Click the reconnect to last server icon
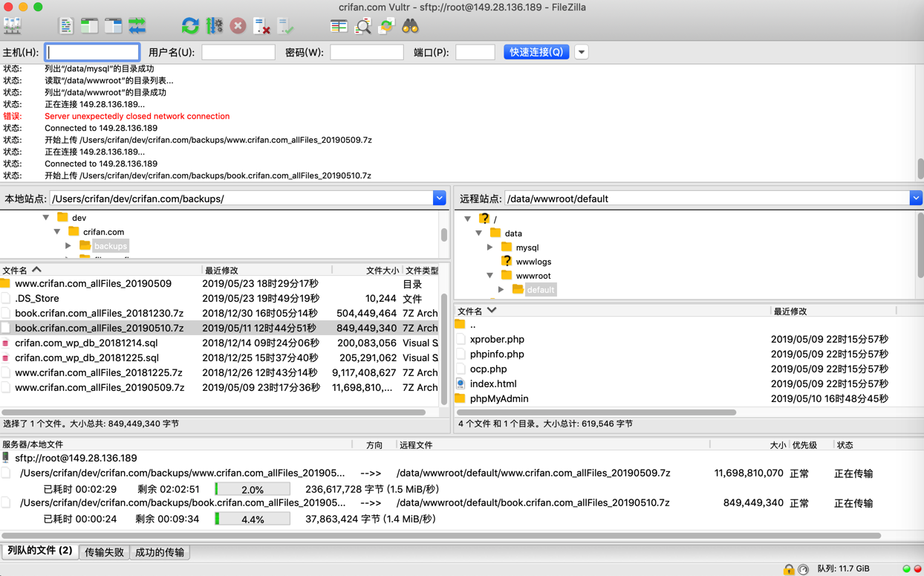This screenshot has height=576, width=924. coord(285,26)
